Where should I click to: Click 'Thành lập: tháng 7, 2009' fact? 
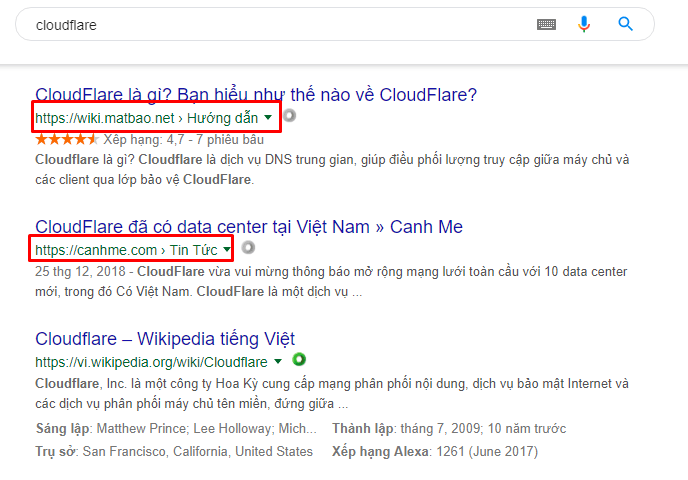tap(449, 428)
